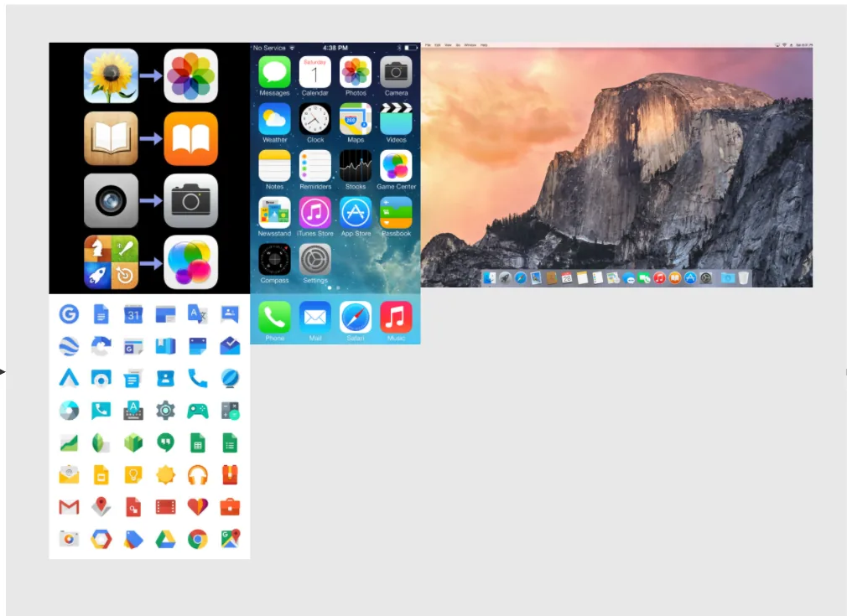The height and width of the screenshot is (616, 847).
Task: Open the Notes app on the iPhone screen
Action: 274,166
